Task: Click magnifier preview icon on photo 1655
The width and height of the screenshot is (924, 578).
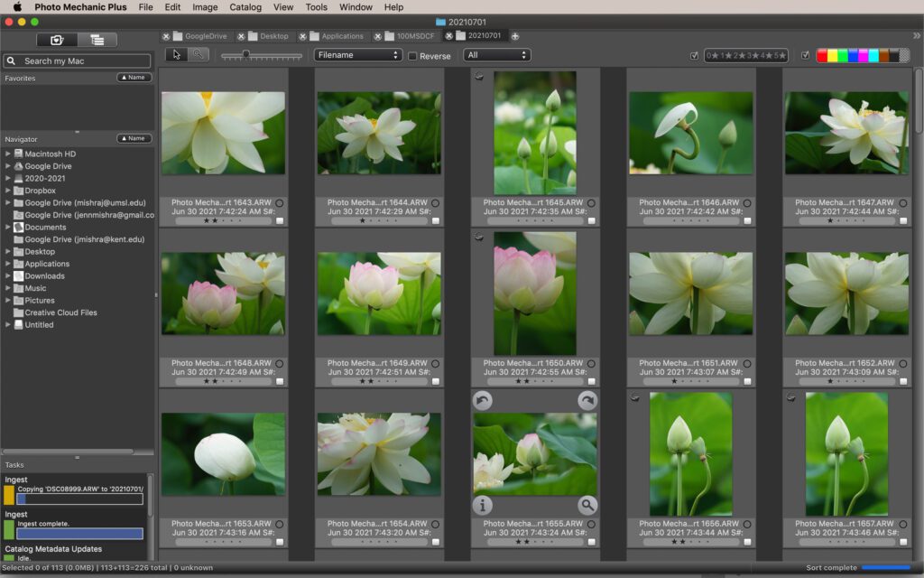Action: [x=587, y=506]
